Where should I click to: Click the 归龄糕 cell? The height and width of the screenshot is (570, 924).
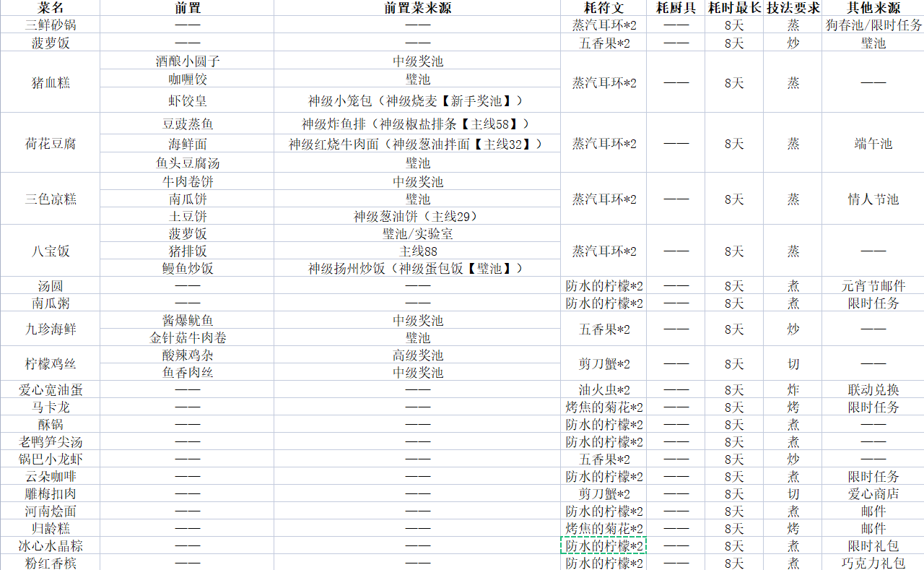[51, 528]
